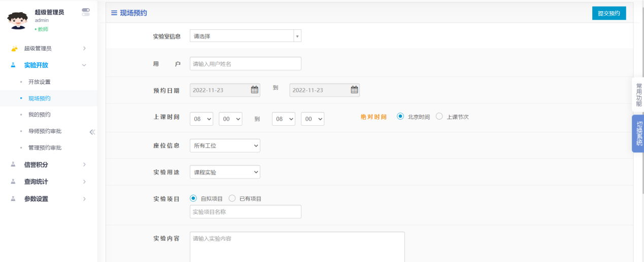Open 实验室信息 请选择 dropdown

[245, 36]
